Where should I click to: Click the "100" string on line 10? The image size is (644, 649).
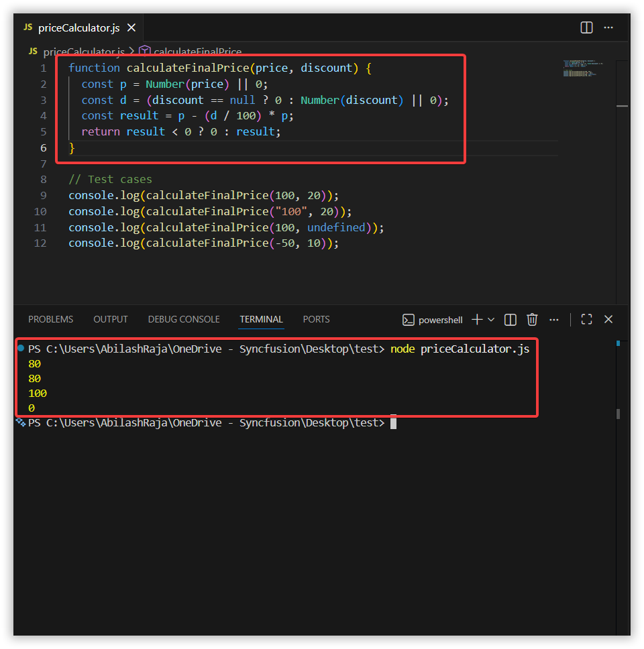click(x=291, y=211)
